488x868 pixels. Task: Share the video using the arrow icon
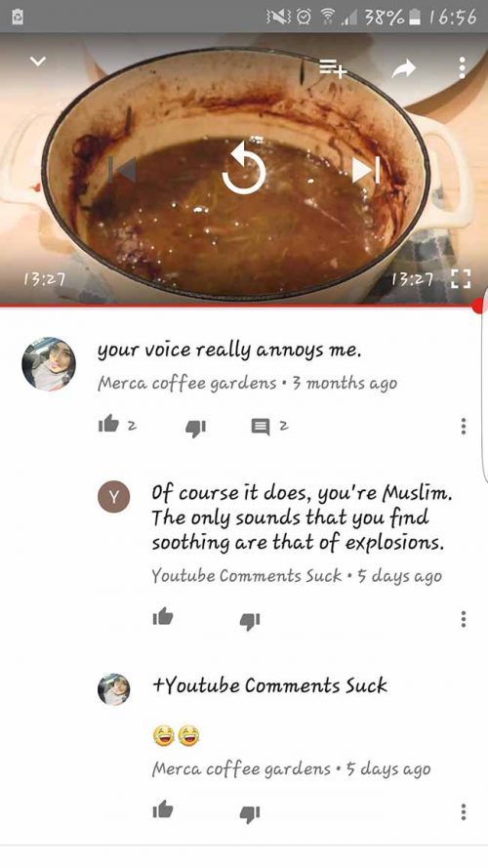pyautogui.click(x=404, y=68)
